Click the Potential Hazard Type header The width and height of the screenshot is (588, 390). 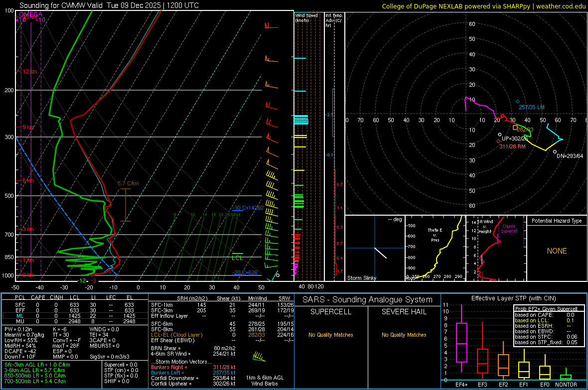557,221
